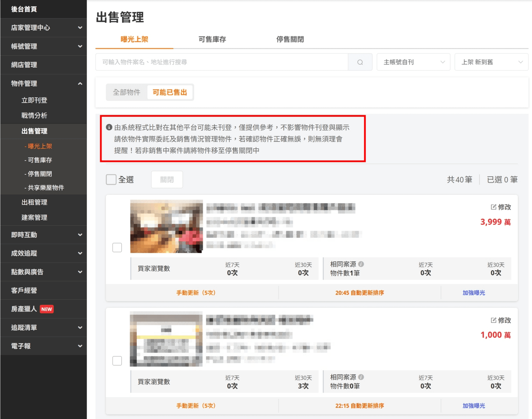Viewport: 532px width, 419px height.
Task: Click the info icon beside 相同案源 in the 3,999 萬 listing
Action: 361,264
